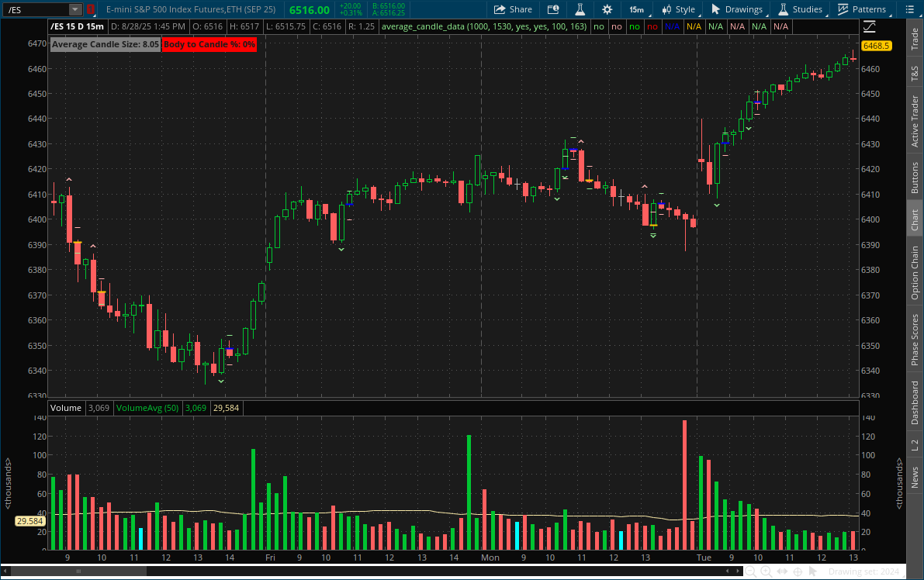Click the Share button
Image resolution: width=924 pixels, height=580 pixels.
pos(513,9)
